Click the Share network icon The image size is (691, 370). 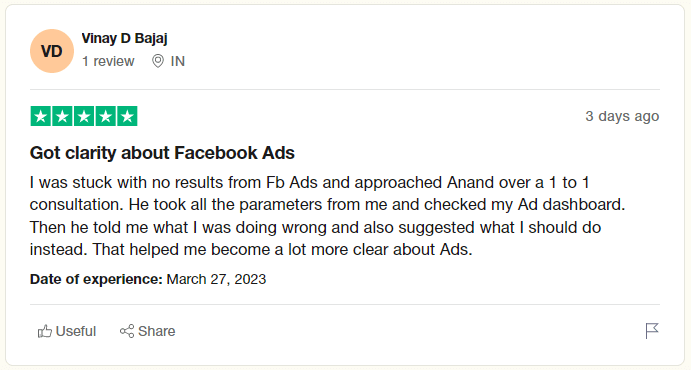(x=127, y=331)
